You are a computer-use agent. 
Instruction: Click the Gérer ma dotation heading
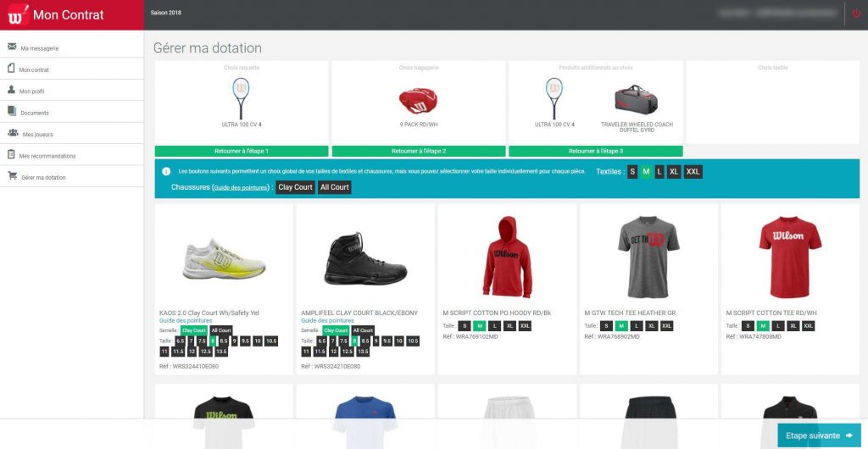208,48
